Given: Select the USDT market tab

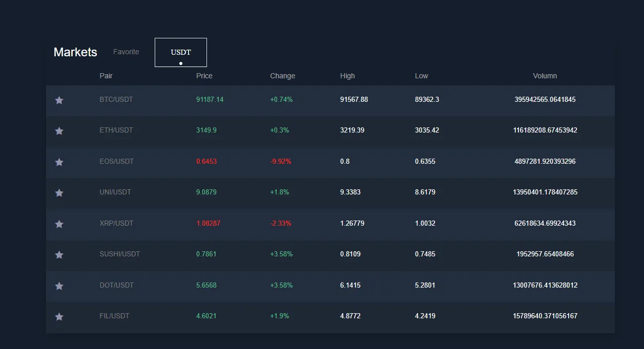Looking at the screenshot, I should 181,52.
